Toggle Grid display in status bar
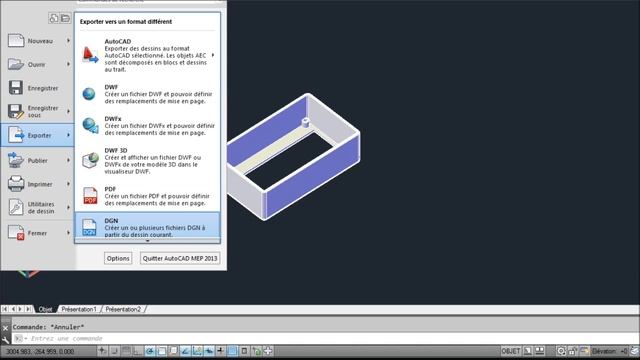 pos(126,351)
